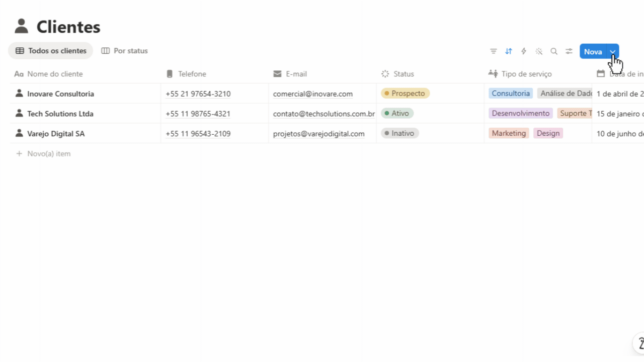Switch to the Por status tab
The width and height of the screenshot is (644, 362).
click(x=124, y=51)
